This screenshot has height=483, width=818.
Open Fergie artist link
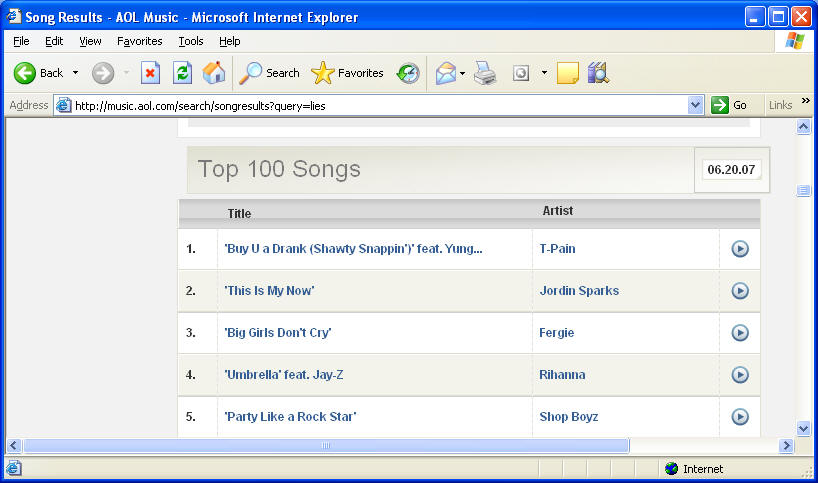pyautogui.click(x=556, y=333)
